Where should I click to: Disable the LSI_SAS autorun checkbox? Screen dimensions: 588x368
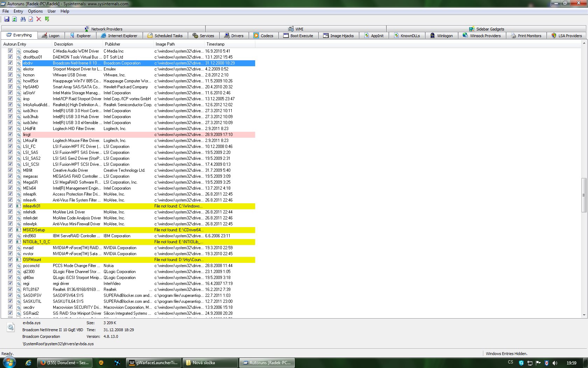(10, 152)
